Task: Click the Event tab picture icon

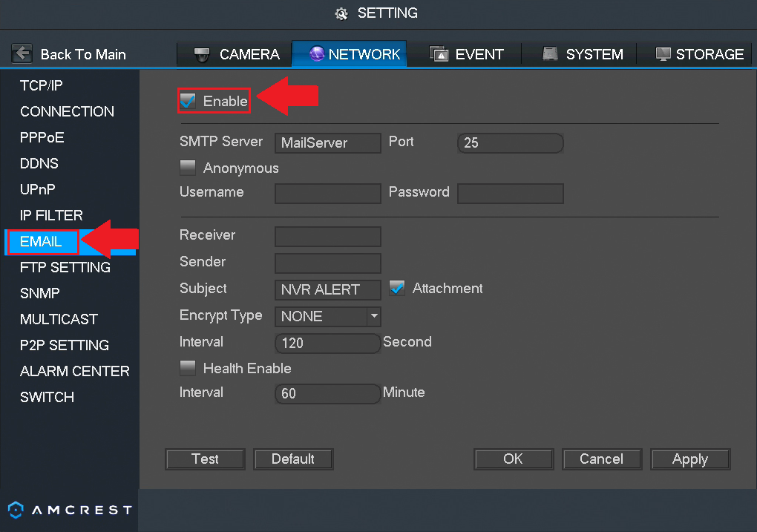Action: click(439, 54)
